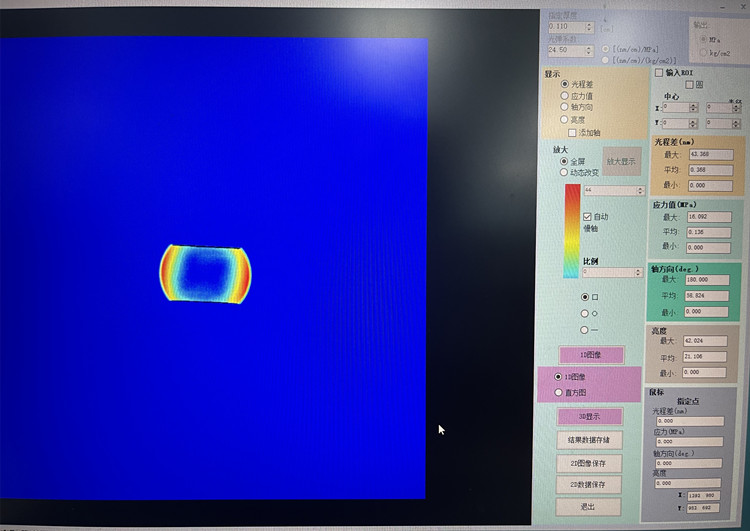Click the 放大显示 button
750x531 pixels.
(x=621, y=161)
